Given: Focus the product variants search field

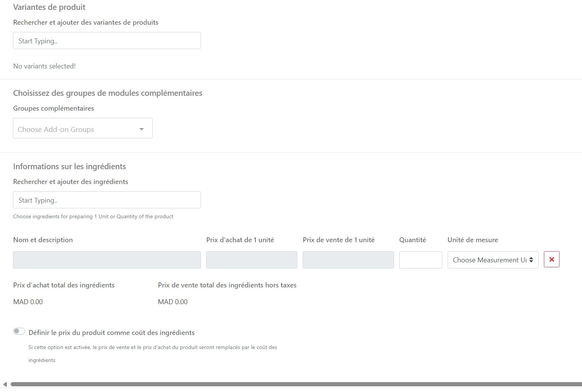Looking at the screenshot, I should coord(107,41).
